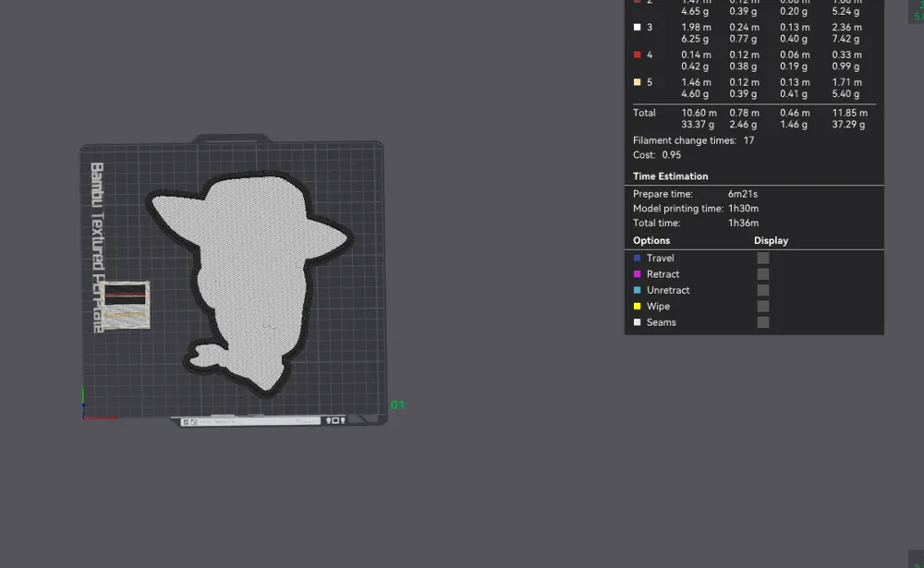Image resolution: width=924 pixels, height=568 pixels.
Task: Click filament 3 value 6.25 g
Action: pos(695,39)
